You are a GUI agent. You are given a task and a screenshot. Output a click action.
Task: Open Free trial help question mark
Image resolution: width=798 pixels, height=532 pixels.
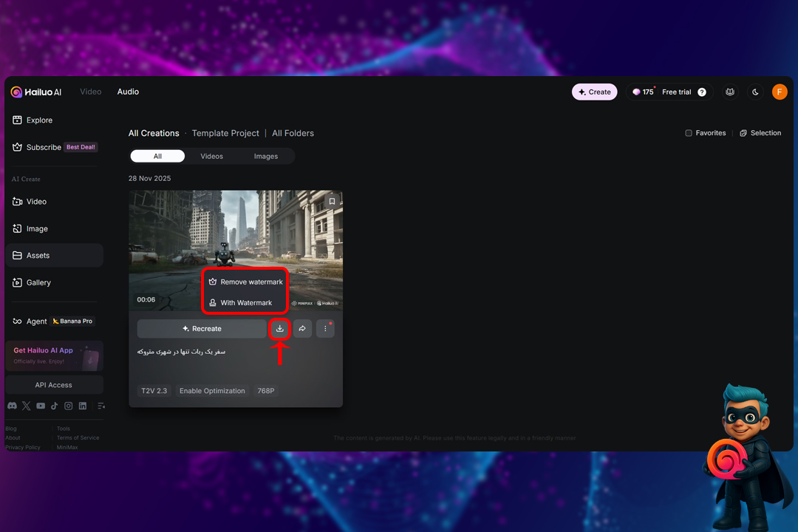pos(701,92)
